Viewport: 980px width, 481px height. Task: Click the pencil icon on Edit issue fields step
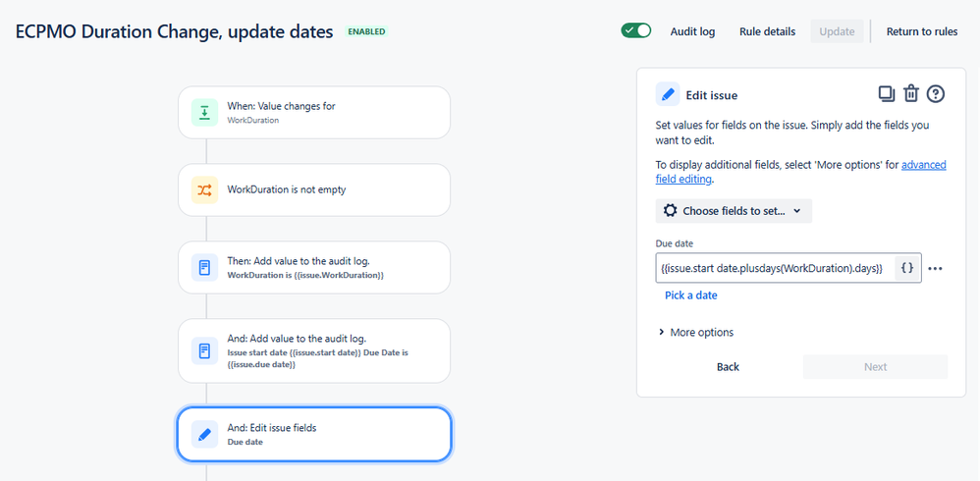(x=205, y=434)
